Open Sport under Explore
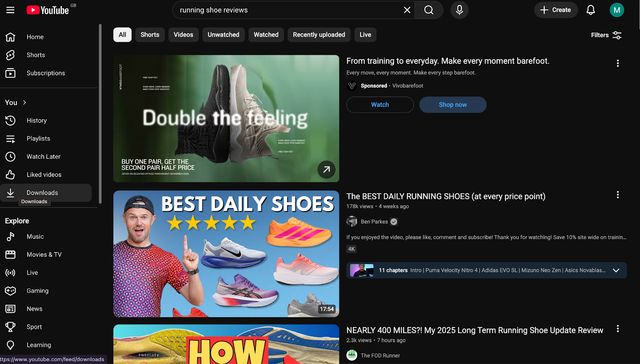 click(46, 326)
